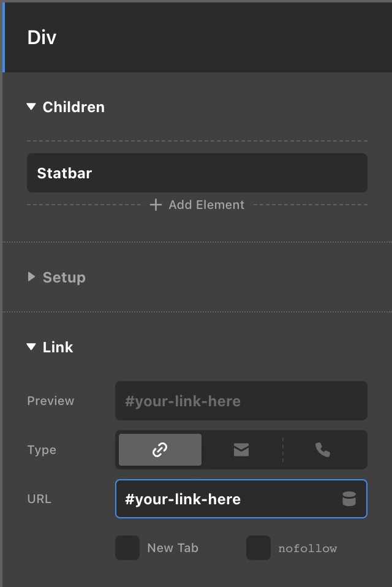The height and width of the screenshot is (587, 392).
Task: Click the Add Element text
Action: (206, 205)
